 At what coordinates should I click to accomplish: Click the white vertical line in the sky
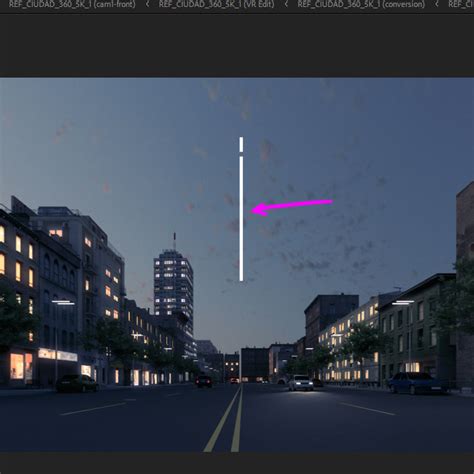click(241, 209)
